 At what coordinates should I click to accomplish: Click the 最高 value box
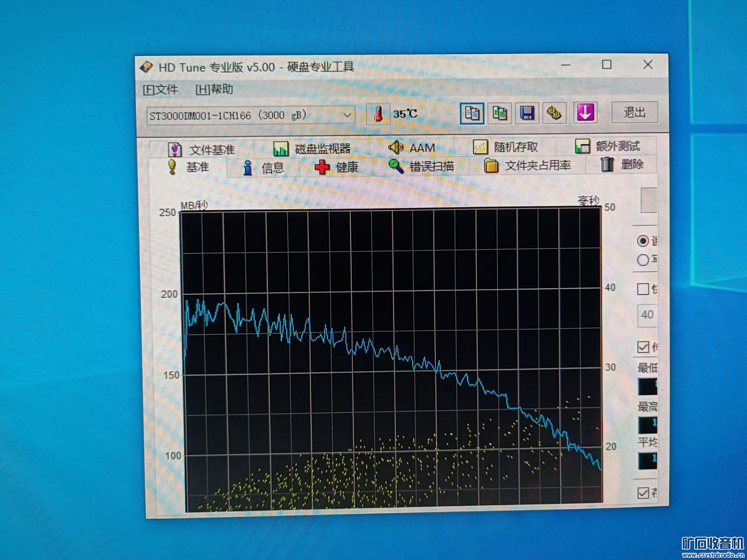coord(647,425)
